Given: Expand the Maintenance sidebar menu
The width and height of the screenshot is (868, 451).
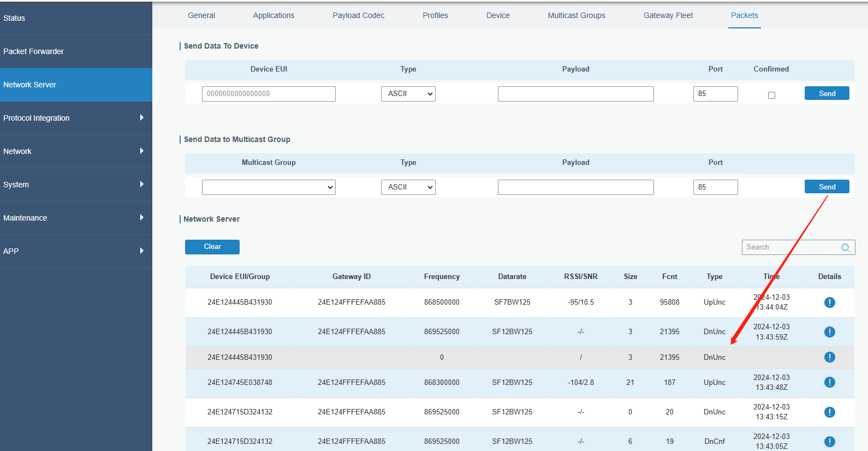Looking at the screenshot, I should [x=76, y=218].
